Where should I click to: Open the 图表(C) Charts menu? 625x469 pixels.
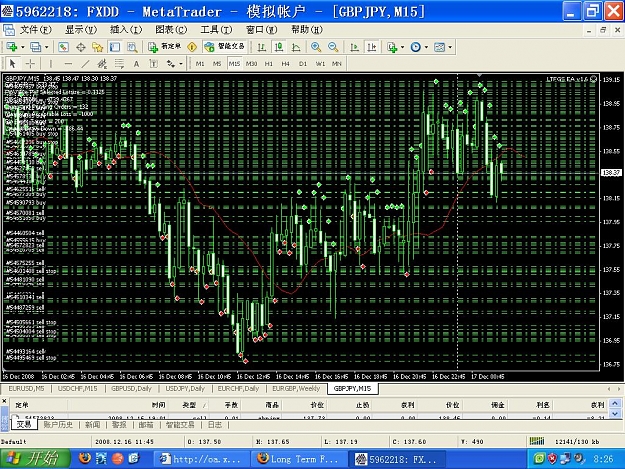click(171, 29)
